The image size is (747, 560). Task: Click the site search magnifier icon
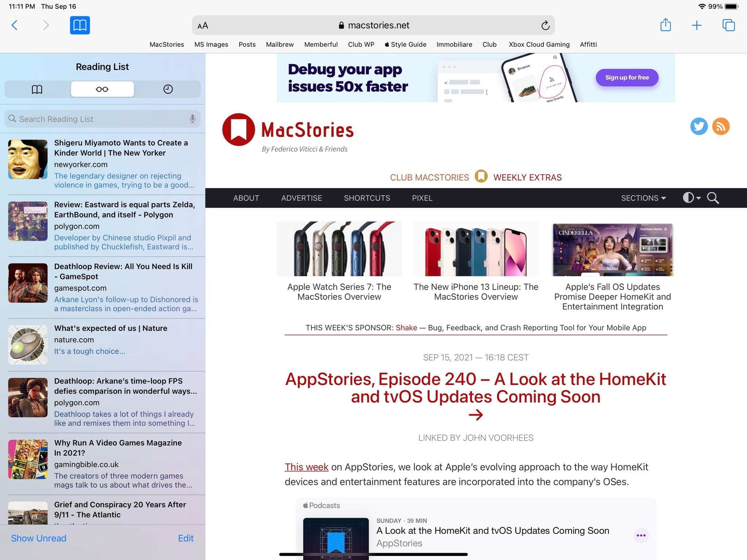(713, 198)
